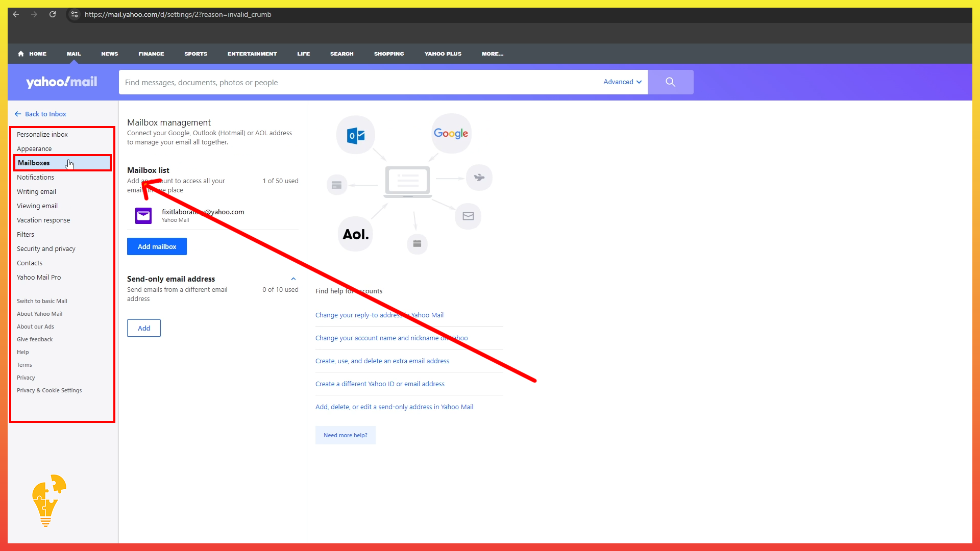Click the Yahoo Mail logo

click(62, 82)
